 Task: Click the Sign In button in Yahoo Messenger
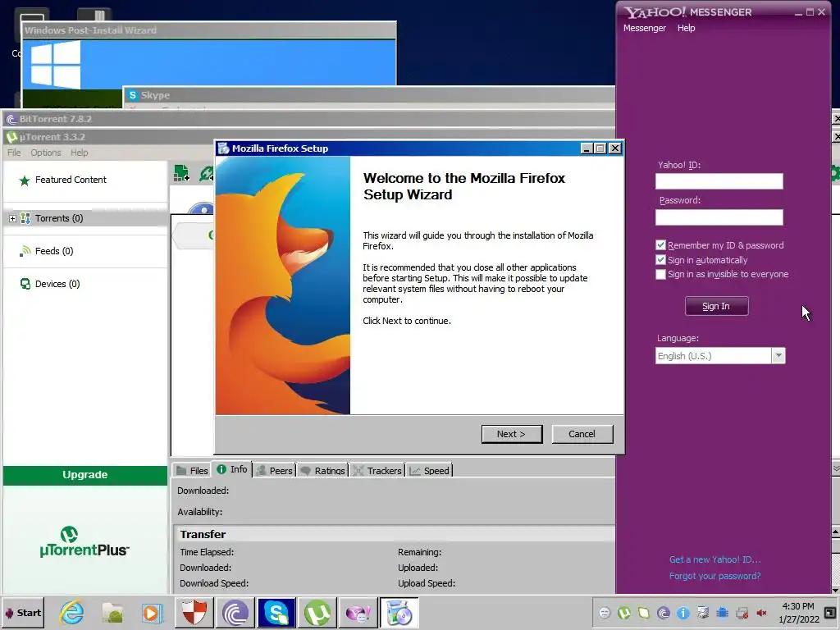tap(716, 306)
